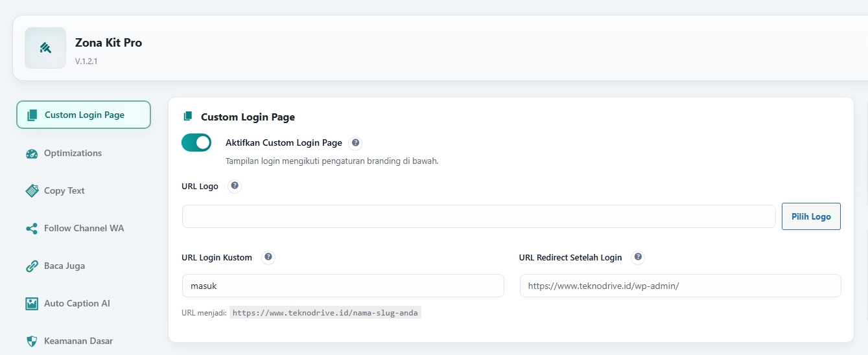Disable the Aktifkan Custom Login Page toggle
Viewport: 868px width, 355px height.
click(196, 143)
